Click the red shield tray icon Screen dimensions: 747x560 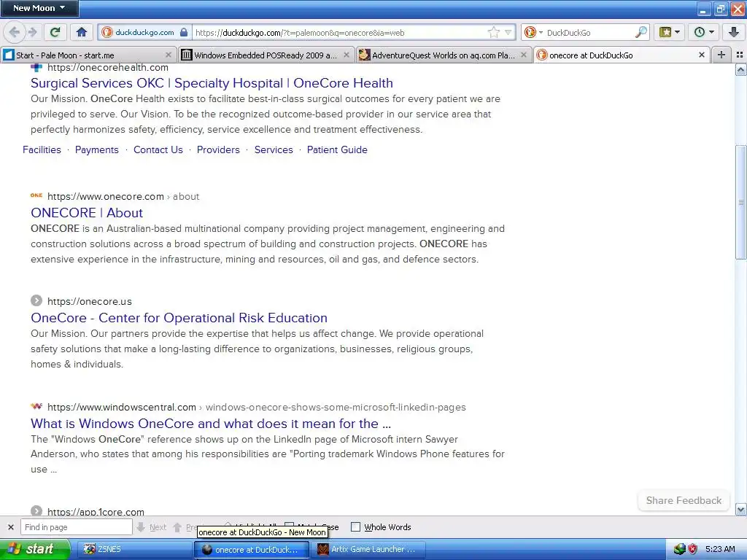point(693,549)
